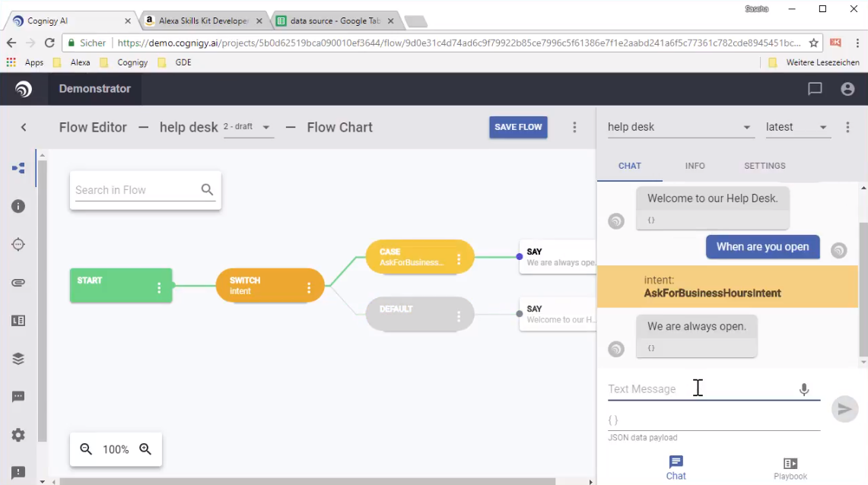Open the flow chart icon in left sidebar
Screen dimensions: 868x485
(x=18, y=168)
